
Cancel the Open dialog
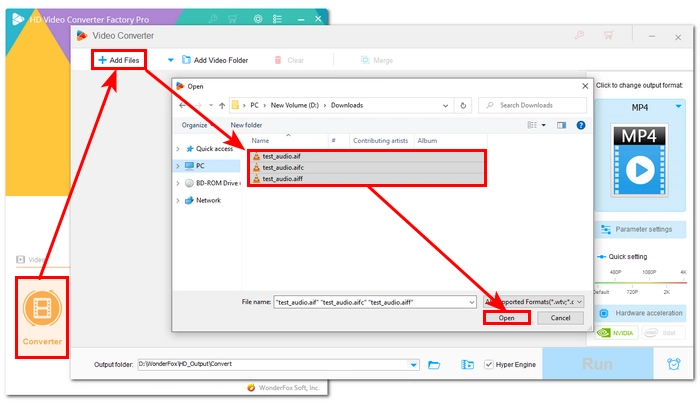[x=560, y=318]
